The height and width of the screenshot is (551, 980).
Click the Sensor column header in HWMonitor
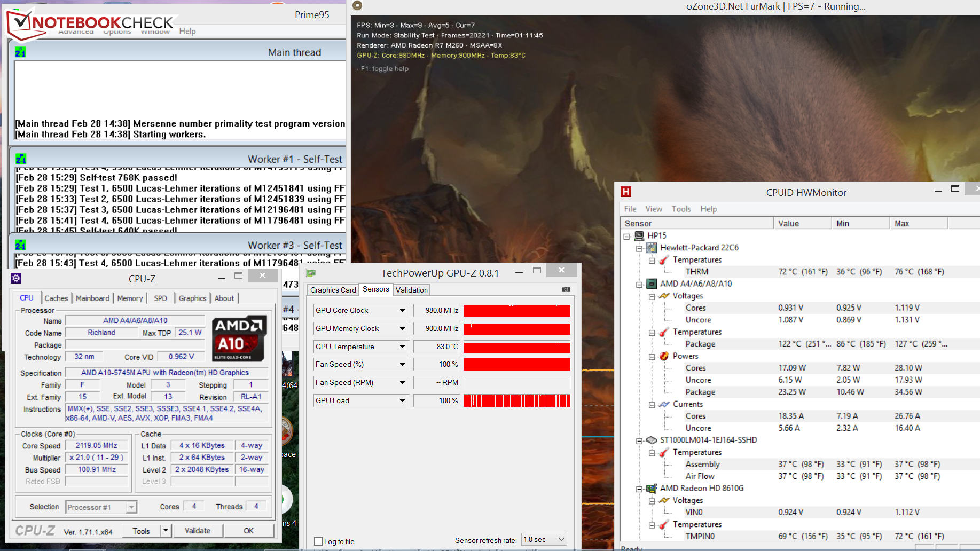(697, 223)
